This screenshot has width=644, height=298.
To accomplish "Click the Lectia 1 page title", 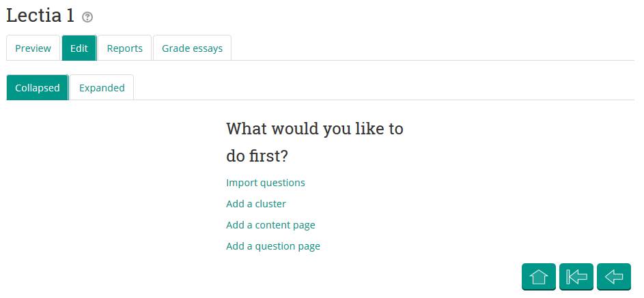I will tap(40, 16).
